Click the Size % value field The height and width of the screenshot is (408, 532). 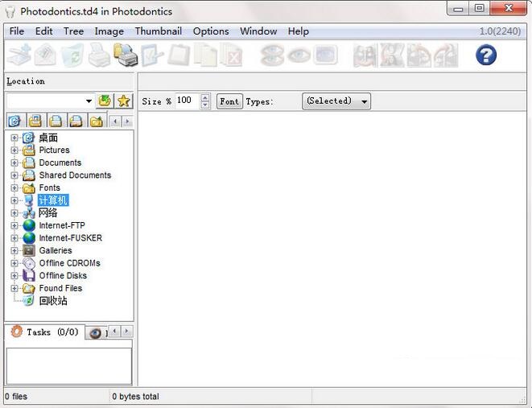pyautogui.click(x=188, y=101)
